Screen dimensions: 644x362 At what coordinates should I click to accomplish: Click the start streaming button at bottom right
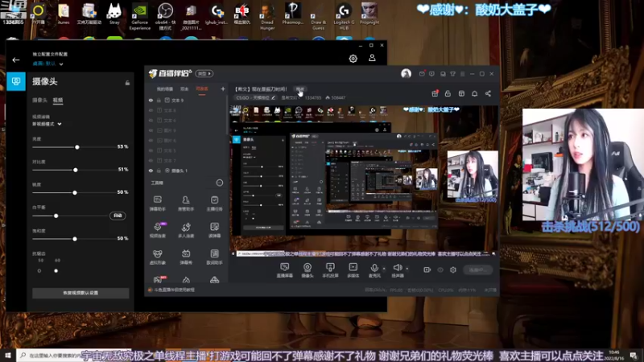click(x=477, y=269)
